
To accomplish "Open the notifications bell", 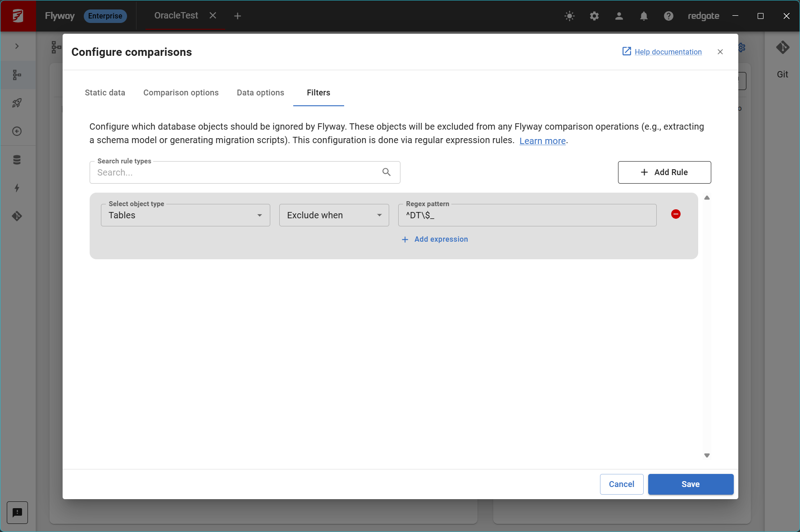I will (x=644, y=16).
